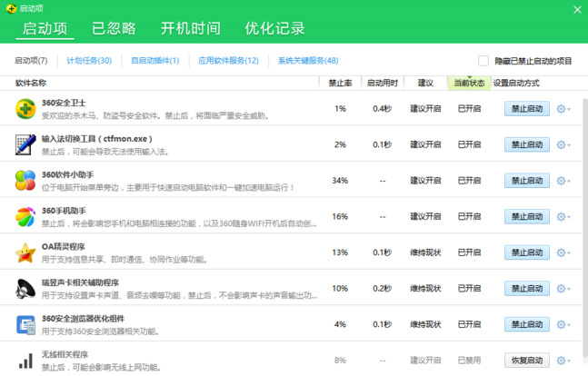Click the 无线相关程序 signal bars icon
The width and height of the screenshot is (588, 376).
pyautogui.click(x=25, y=360)
